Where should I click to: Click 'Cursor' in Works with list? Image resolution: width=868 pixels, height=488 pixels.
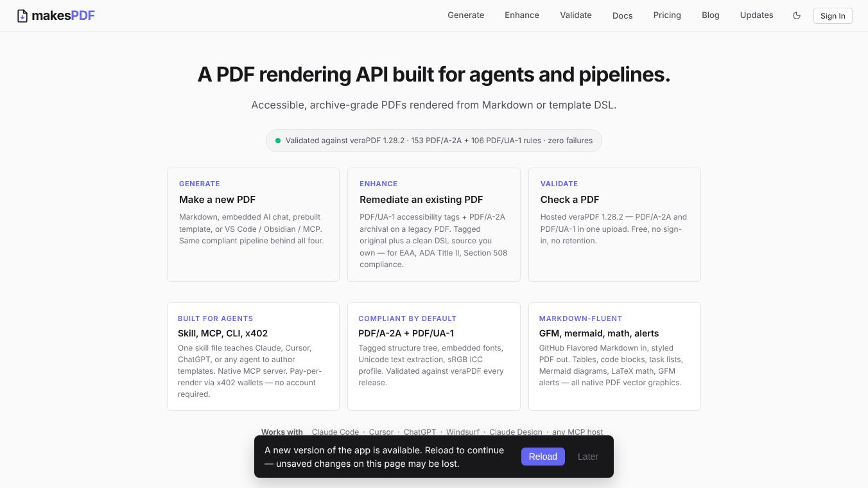(381, 432)
